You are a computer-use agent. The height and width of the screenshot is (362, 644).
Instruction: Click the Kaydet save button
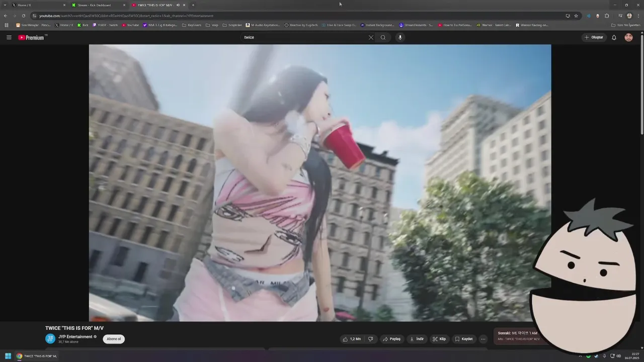[464, 339]
